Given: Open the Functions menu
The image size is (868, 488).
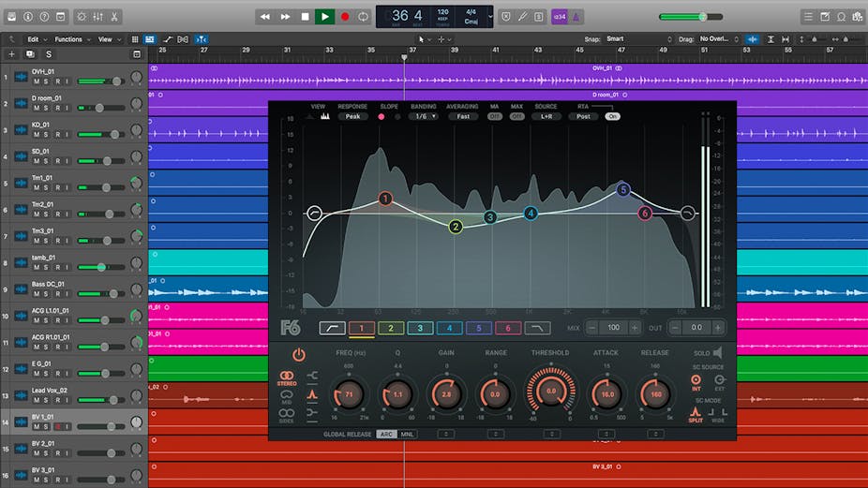Looking at the screenshot, I should (x=70, y=39).
